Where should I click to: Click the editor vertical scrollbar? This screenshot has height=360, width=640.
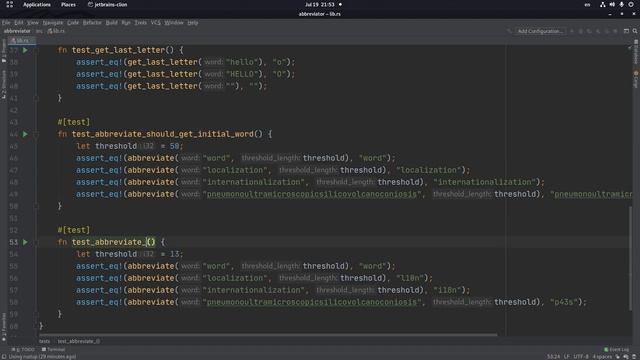(630, 257)
